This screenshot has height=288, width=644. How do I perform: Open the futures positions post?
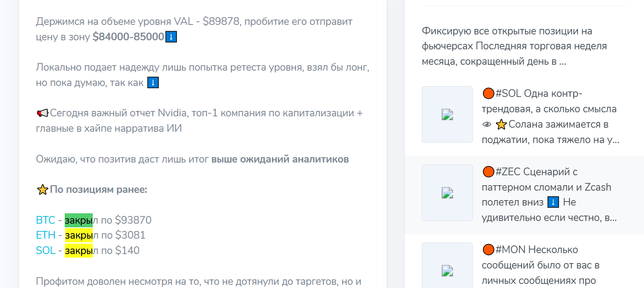tap(514, 46)
